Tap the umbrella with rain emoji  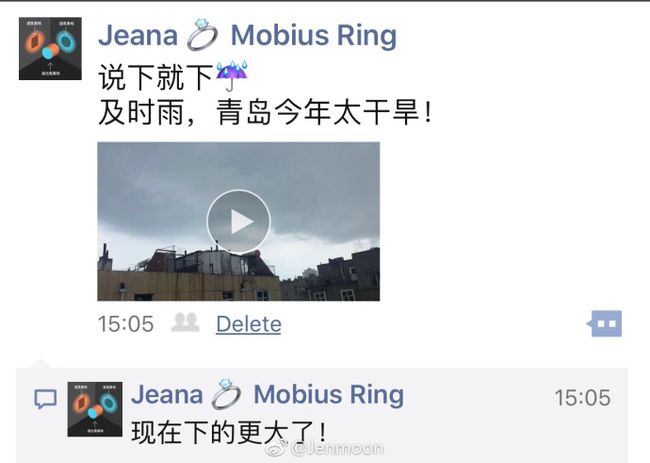[x=232, y=76]
